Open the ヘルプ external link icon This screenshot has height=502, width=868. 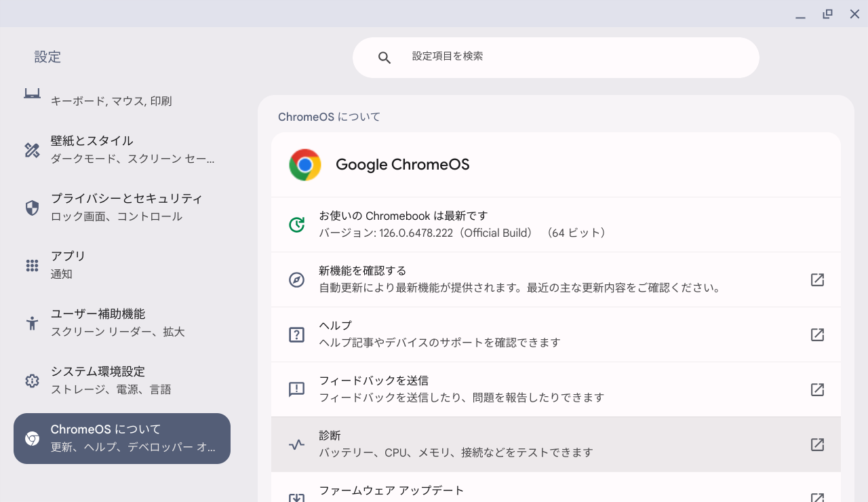click(817, 334)
